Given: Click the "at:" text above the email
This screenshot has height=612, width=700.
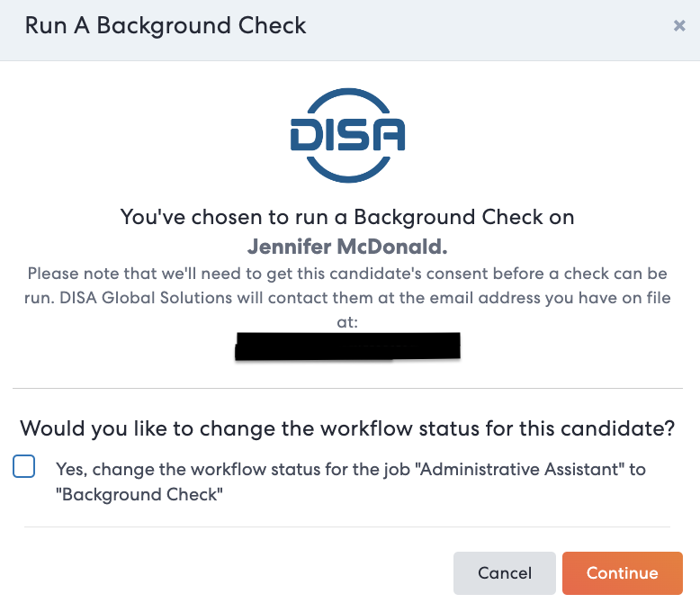Looking at the screenshot, I should [x=347, y=321].
